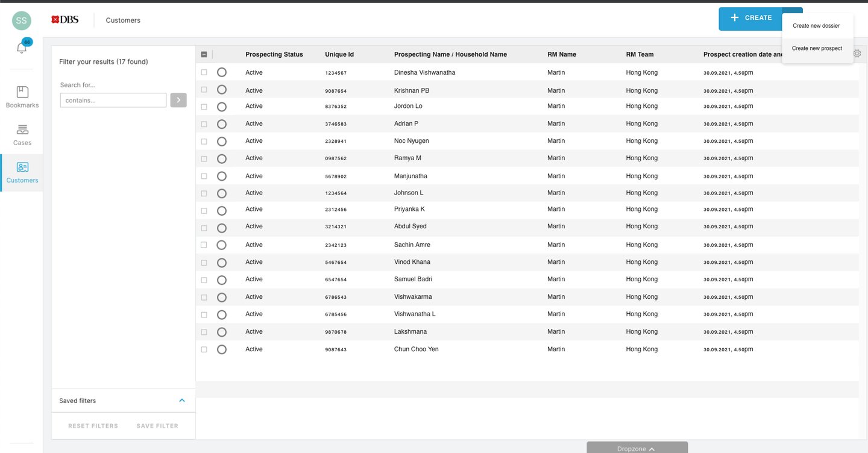Expand the Dropzone panel
This screenshot has width=868, height=453.
(637, 448)
